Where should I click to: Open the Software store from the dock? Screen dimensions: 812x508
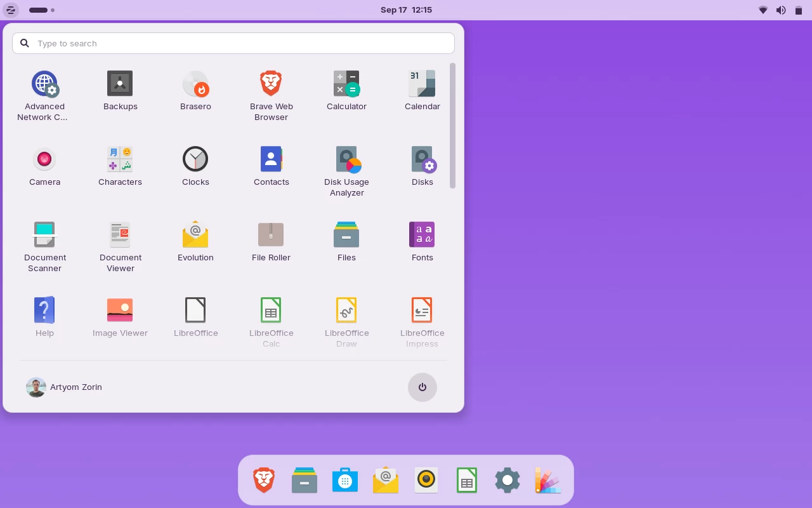point(344,480)
